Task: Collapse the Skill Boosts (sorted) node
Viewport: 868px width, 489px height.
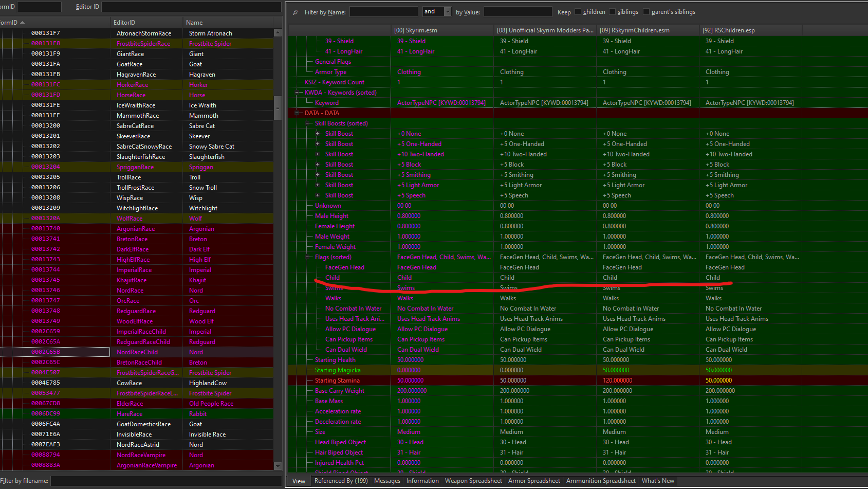Action: tap(308, 123)
